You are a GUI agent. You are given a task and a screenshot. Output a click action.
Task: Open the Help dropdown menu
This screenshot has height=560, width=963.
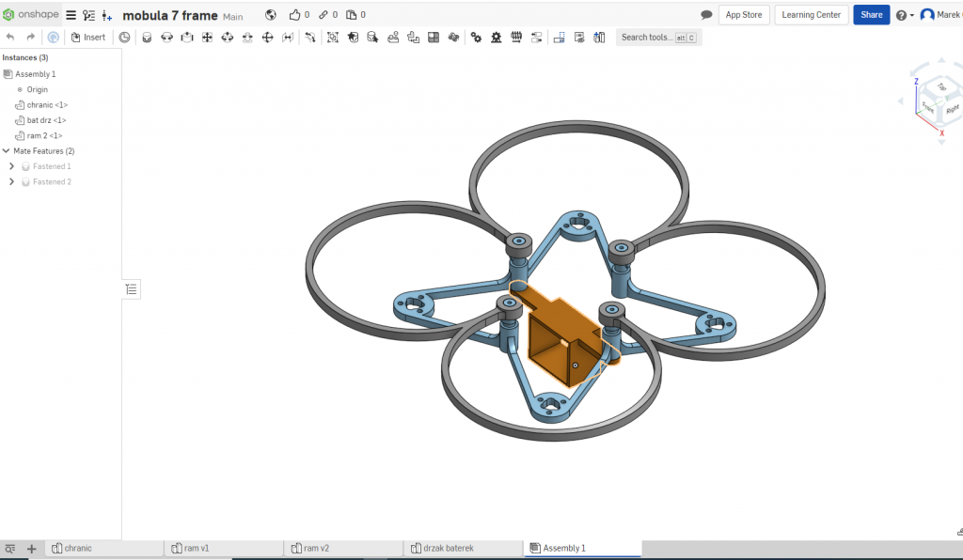tap(904, 15)
